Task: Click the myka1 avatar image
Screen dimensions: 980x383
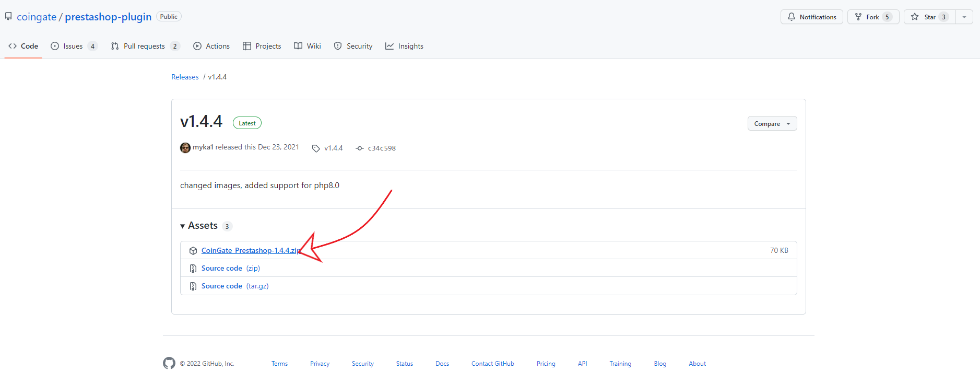Action: point(185,148)
